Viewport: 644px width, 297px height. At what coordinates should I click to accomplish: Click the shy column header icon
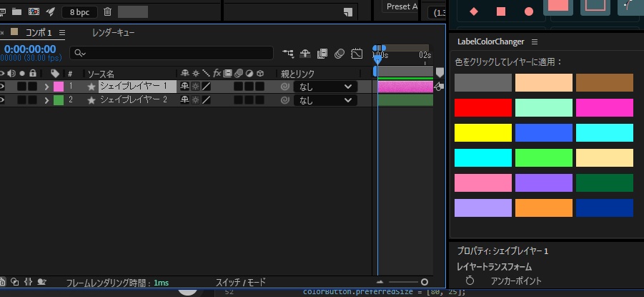tap(185, 74)
